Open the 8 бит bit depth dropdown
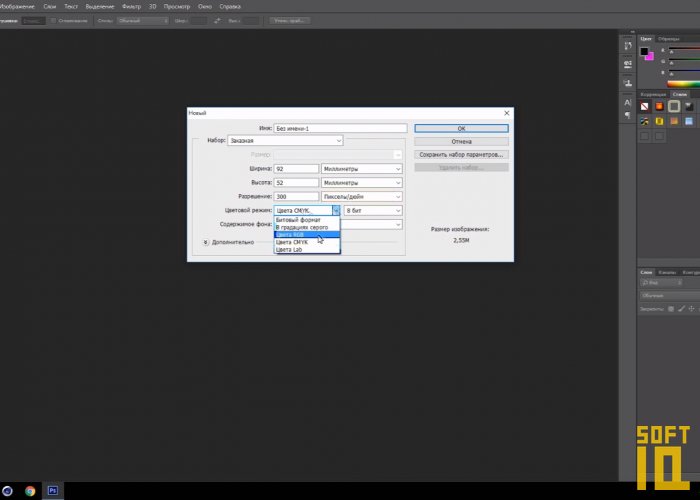Image resolution: width=700 pixels, height=500 pixels. point(373,210)
